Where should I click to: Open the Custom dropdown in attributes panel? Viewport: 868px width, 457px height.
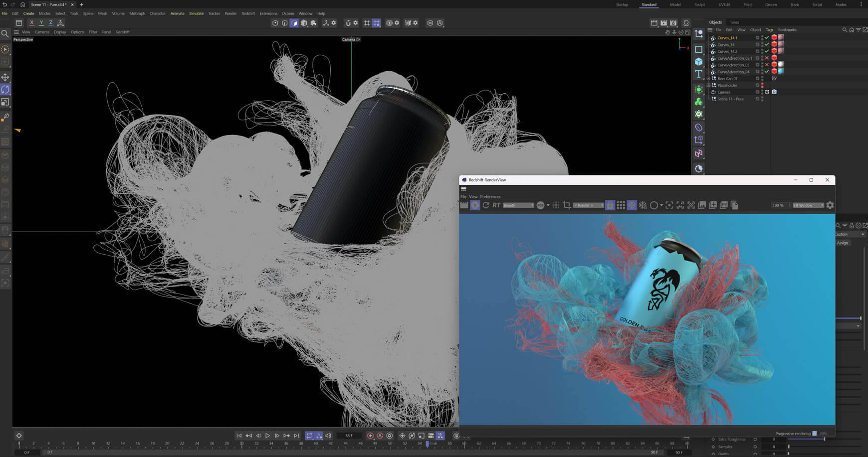[851, 234]
